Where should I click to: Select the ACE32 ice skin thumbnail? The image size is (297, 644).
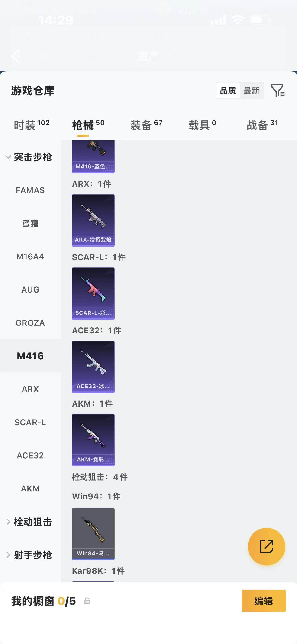coord(93,367)
